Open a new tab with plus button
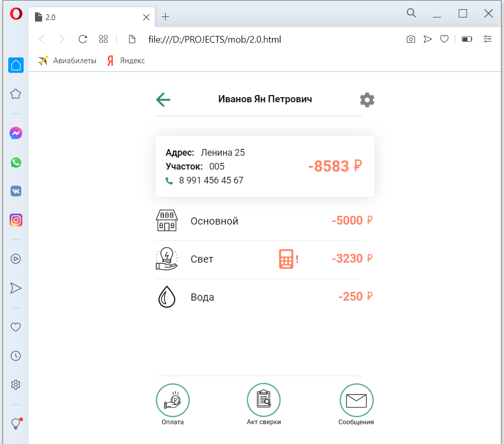Viewport: 504px width, 444px height. click(165, 17)
